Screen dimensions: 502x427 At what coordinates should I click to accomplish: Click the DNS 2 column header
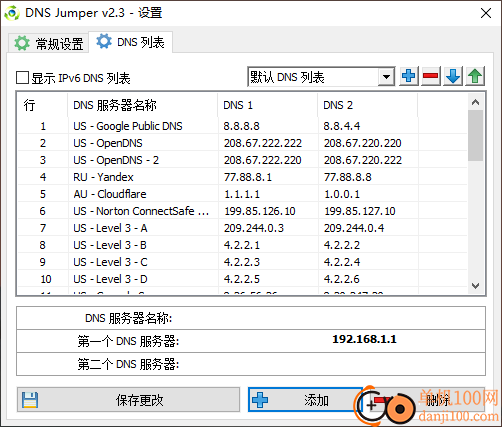(368, 105)
